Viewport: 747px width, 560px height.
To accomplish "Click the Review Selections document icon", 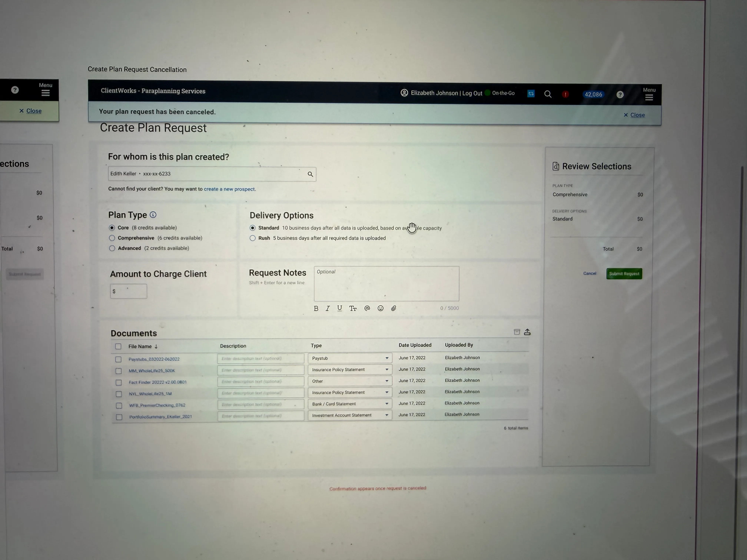I will click(555, 166).
